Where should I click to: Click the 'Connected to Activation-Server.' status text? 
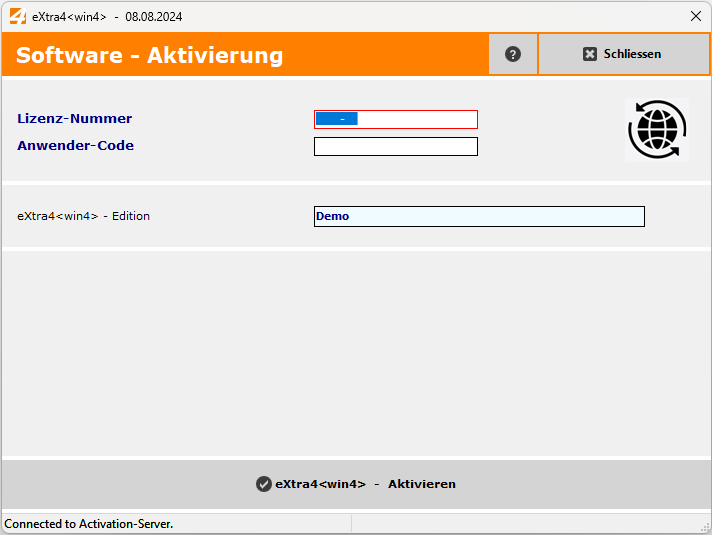coord(89,524)
